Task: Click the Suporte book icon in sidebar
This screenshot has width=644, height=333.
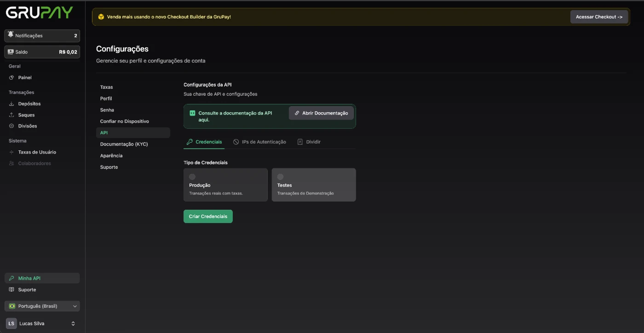Action: (12, 290)
